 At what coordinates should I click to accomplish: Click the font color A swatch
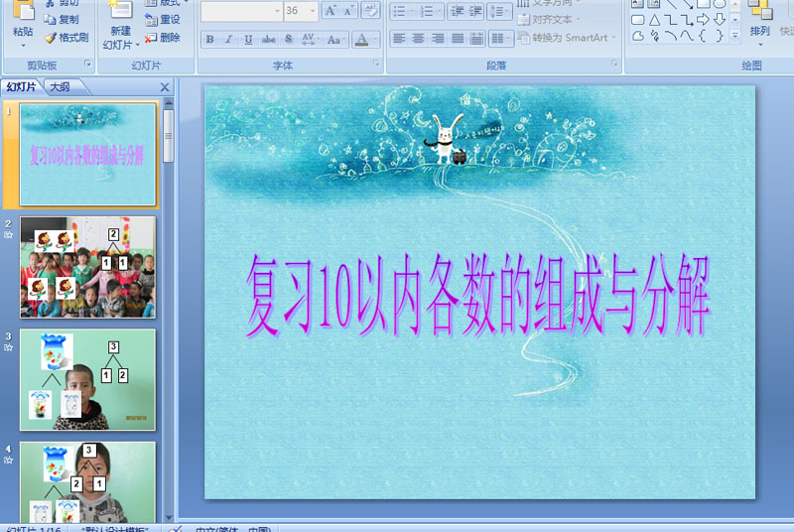click(361, 40)
